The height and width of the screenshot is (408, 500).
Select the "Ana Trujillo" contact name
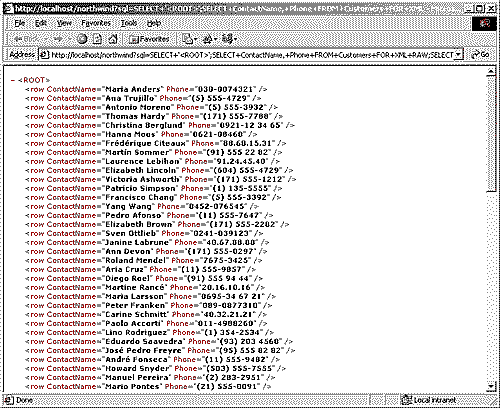tap(130, 98)
